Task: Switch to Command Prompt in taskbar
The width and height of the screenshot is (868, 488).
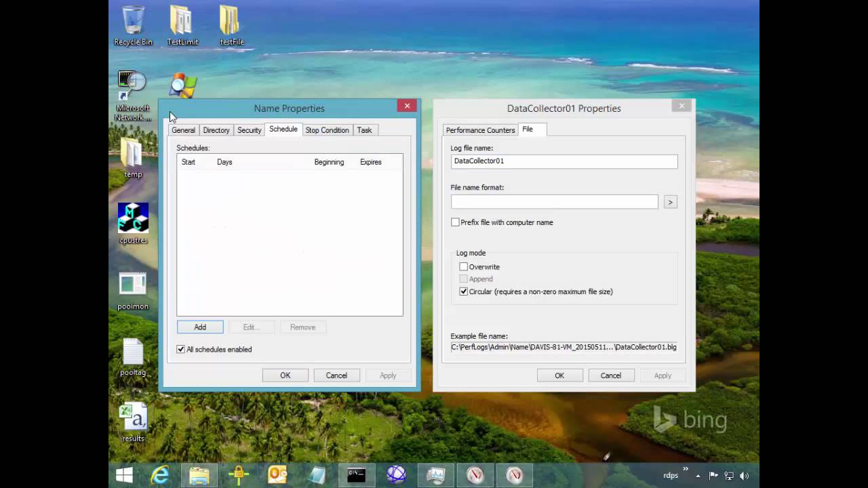Action: [356, 475]
